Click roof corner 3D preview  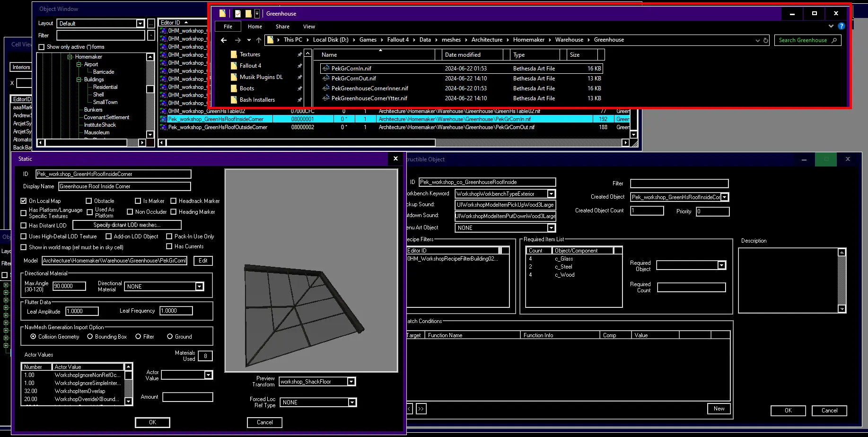[311, 271]
